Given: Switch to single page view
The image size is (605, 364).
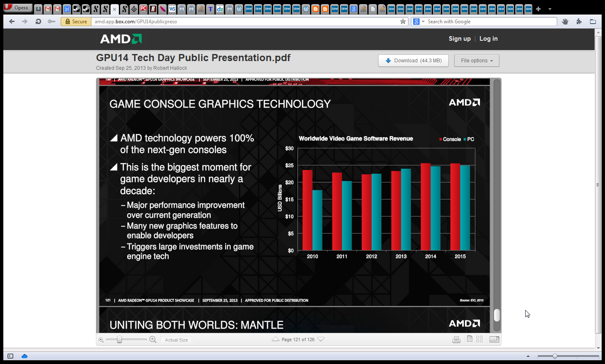Looking at the screenshot, I should (470, 339).
